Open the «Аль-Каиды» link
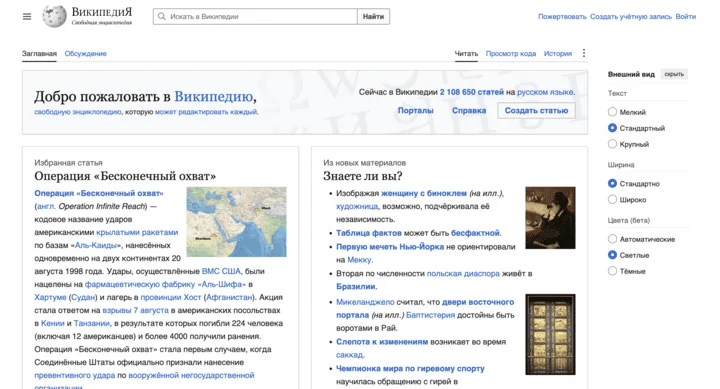This screenshot has height=389, width=720. click(x=98, y=245)
